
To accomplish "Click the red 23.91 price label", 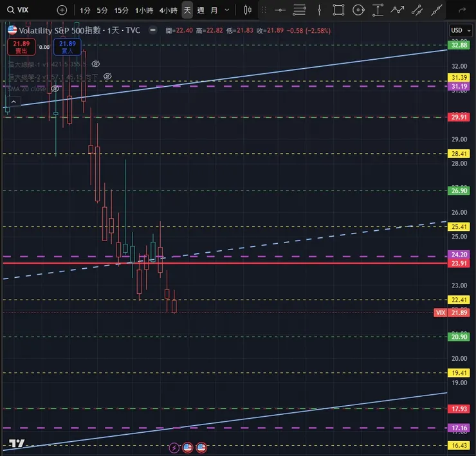I will [459, 263].
